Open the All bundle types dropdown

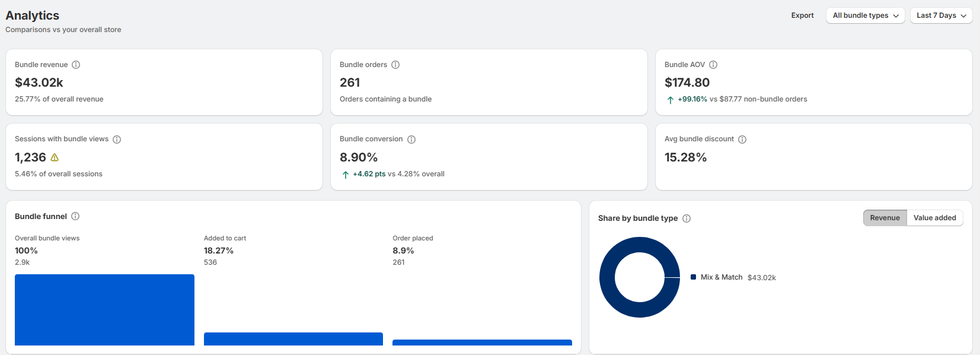tap(866, 15)
